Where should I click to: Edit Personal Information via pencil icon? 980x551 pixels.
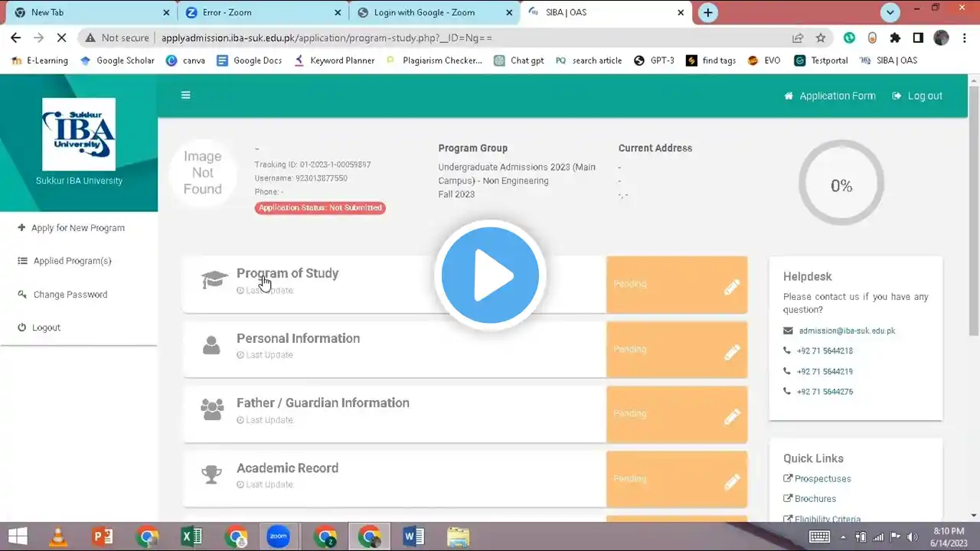732,351
